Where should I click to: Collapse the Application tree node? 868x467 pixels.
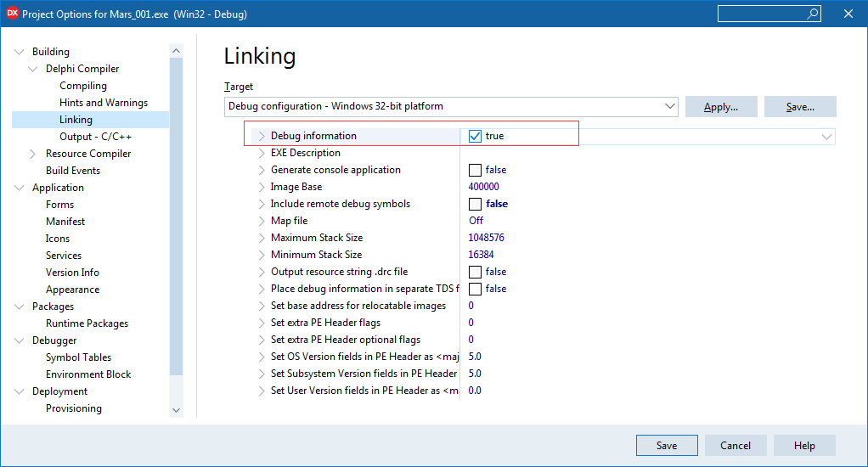[20, 188]
